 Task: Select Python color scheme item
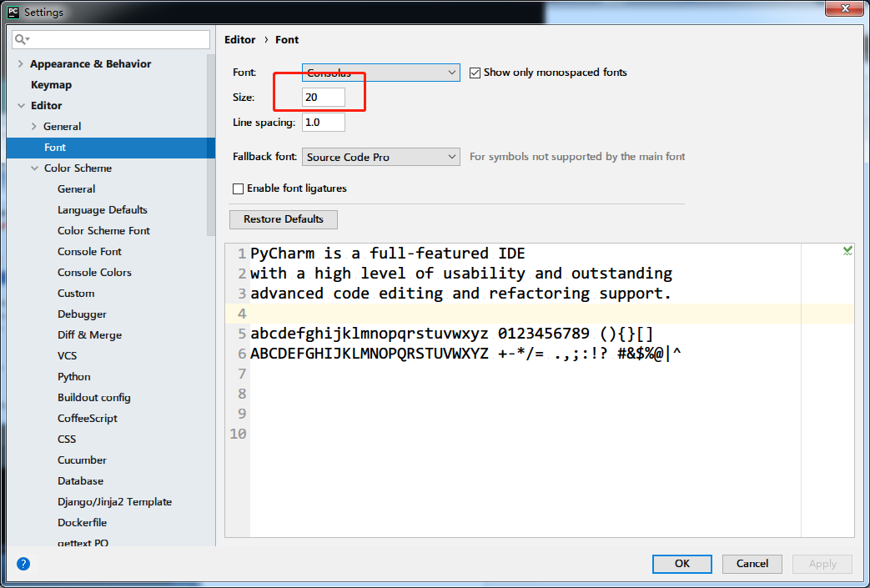pyautogui.click(x=73, y=377)
